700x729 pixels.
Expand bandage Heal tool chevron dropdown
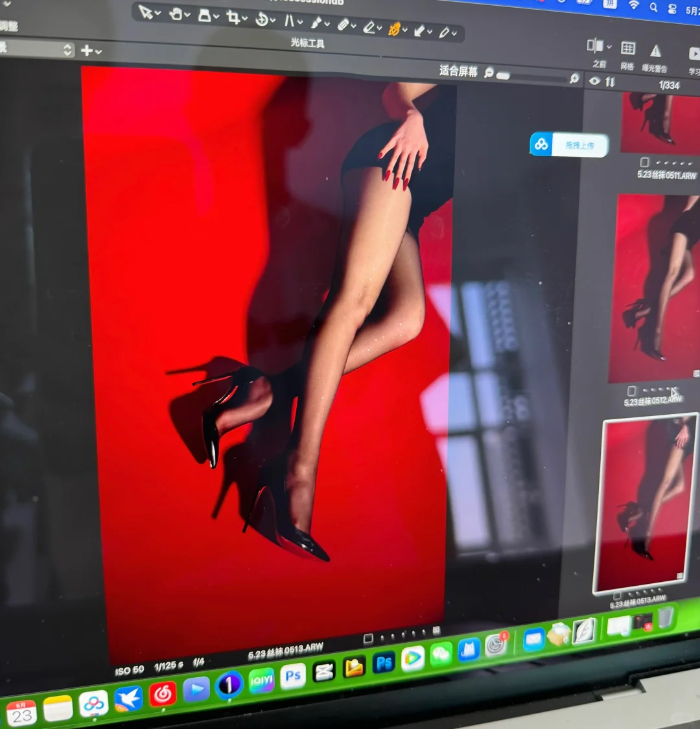(x=354, y=27)
